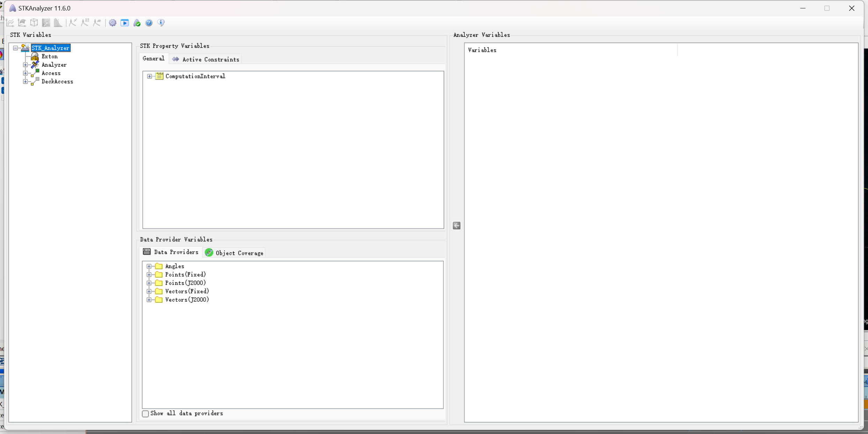The height and width of the screenshot is (434, 868).
Task: Expand the Access tree node
Action: point(25,73)
